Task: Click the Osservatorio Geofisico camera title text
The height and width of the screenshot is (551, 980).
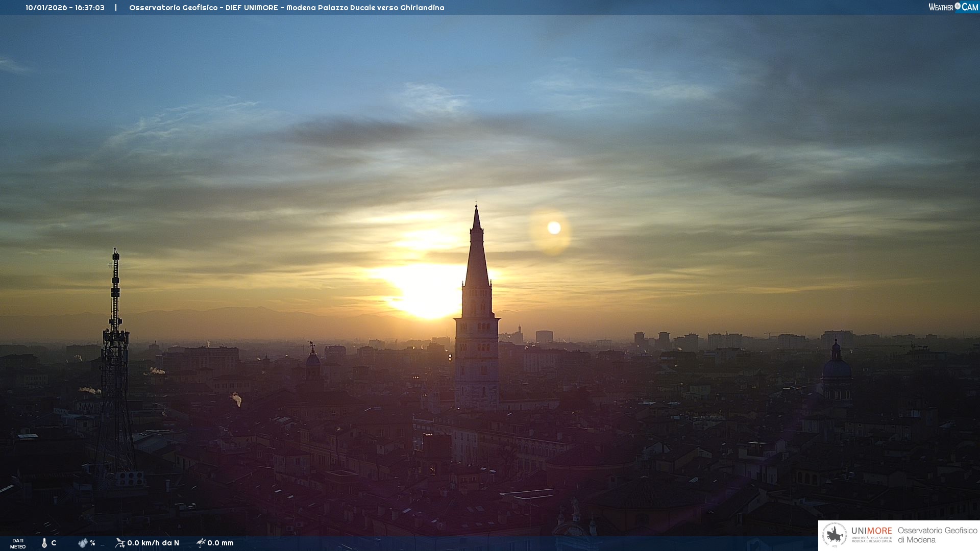Action: tap(286, 8)
